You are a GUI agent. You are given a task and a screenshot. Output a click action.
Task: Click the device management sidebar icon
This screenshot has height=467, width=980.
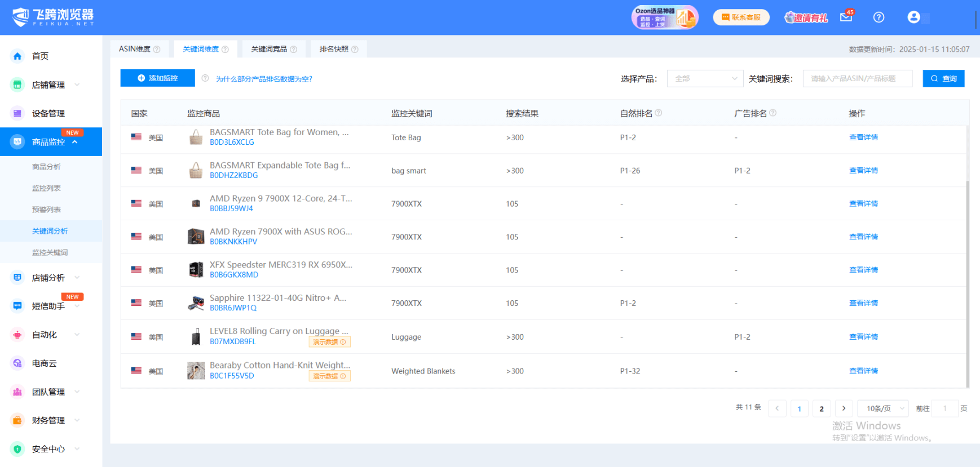click(17, 113)
